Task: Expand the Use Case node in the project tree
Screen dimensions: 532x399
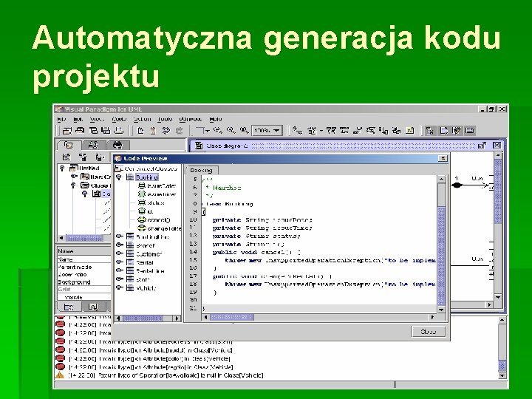Action: point(73,177)
